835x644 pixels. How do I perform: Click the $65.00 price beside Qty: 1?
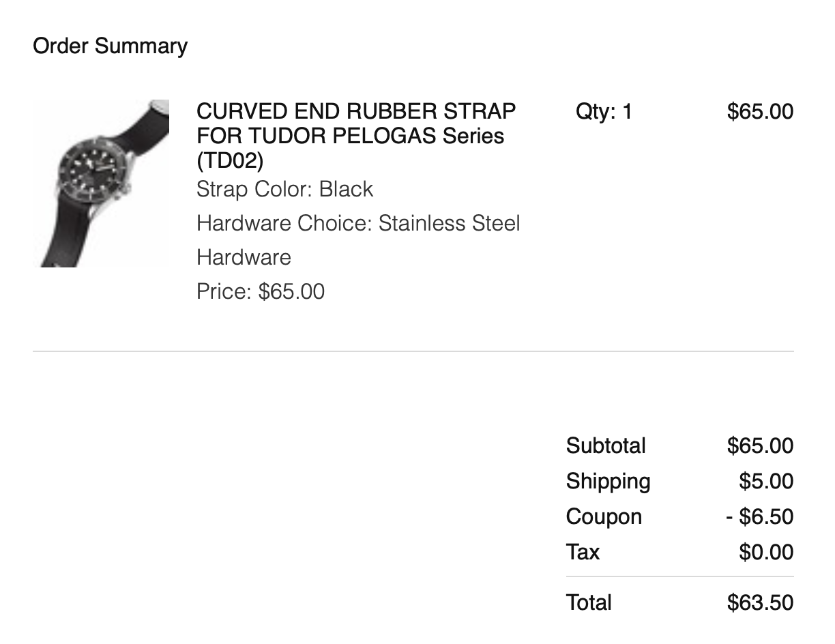tap(760, 111)
